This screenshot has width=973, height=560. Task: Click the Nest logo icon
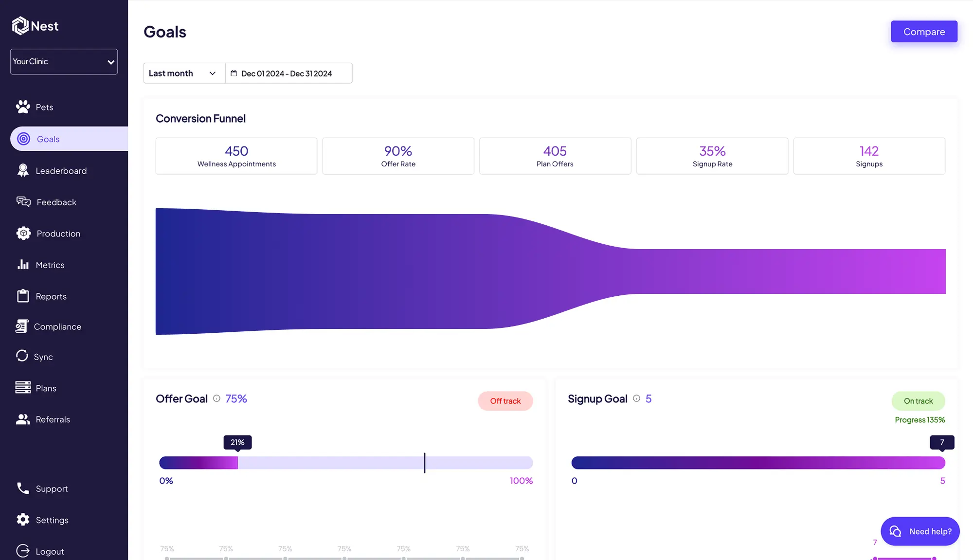[20, 26]
